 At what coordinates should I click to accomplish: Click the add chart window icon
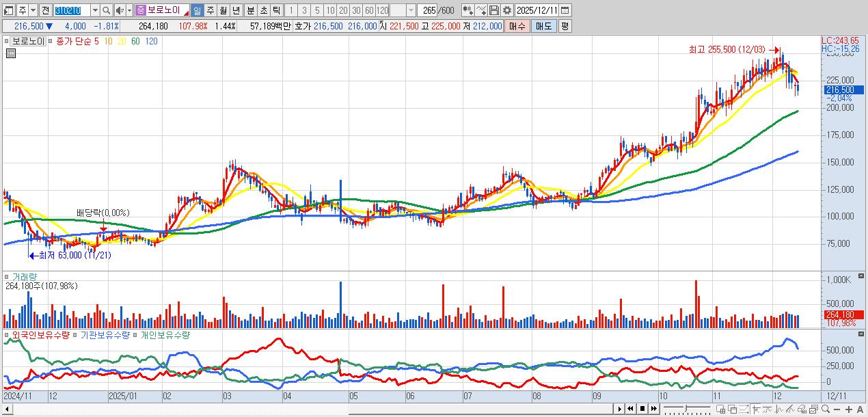pyautogui.click(x=720, y=409)
